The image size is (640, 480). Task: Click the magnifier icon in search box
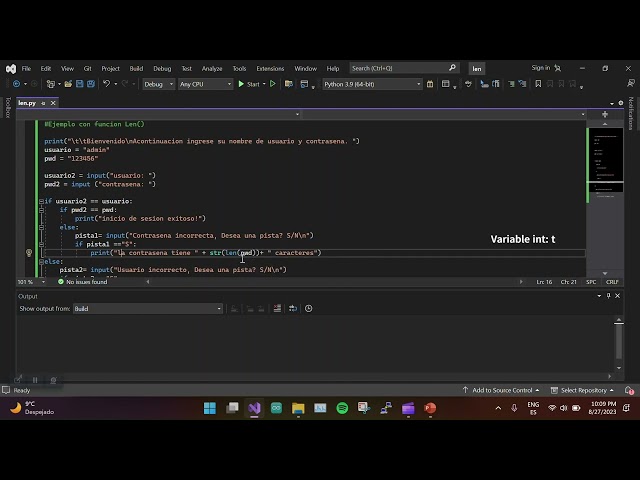pyautogui.click(x=452, y=68)
